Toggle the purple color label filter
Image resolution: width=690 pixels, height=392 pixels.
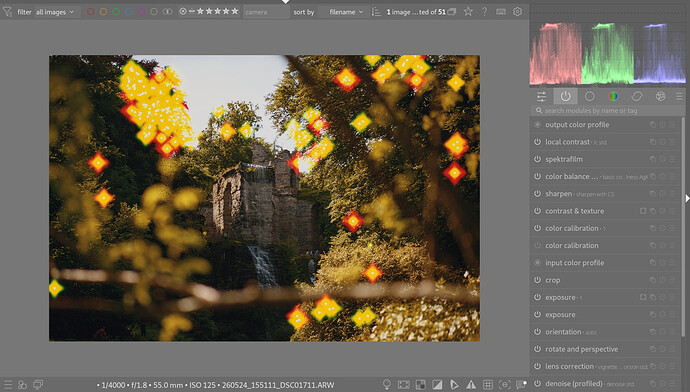(141, 12)
